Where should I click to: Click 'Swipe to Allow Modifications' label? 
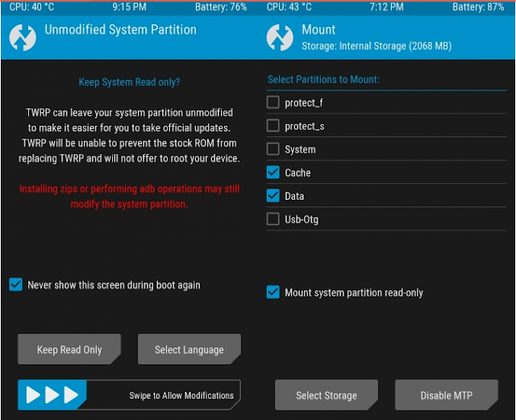181,395
